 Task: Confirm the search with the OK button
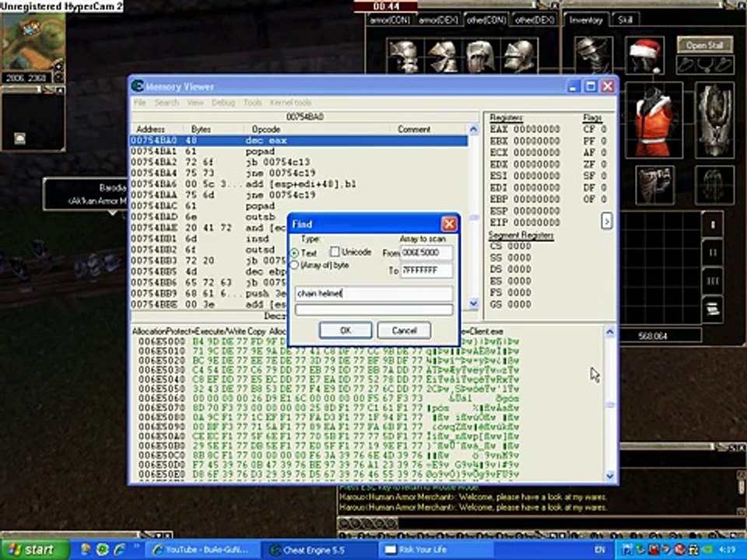pos(345,330)
